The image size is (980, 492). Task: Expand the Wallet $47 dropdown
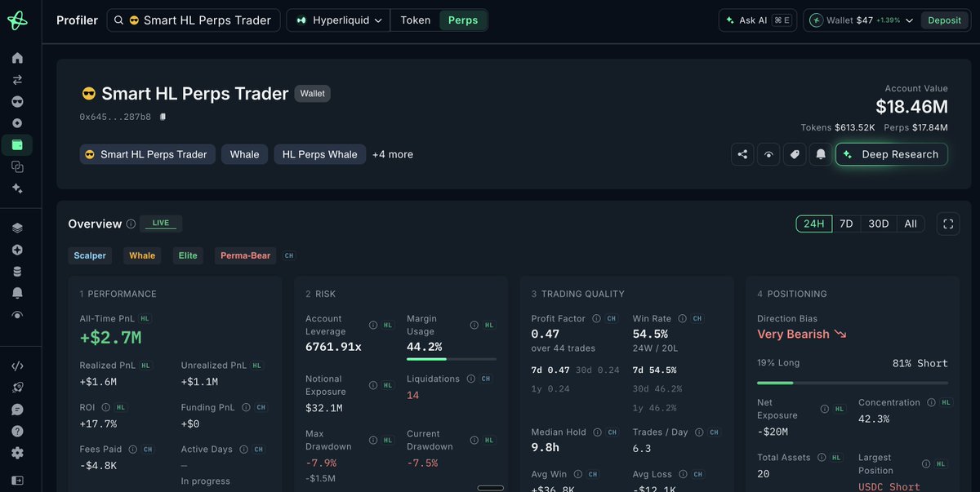[861, 20]
